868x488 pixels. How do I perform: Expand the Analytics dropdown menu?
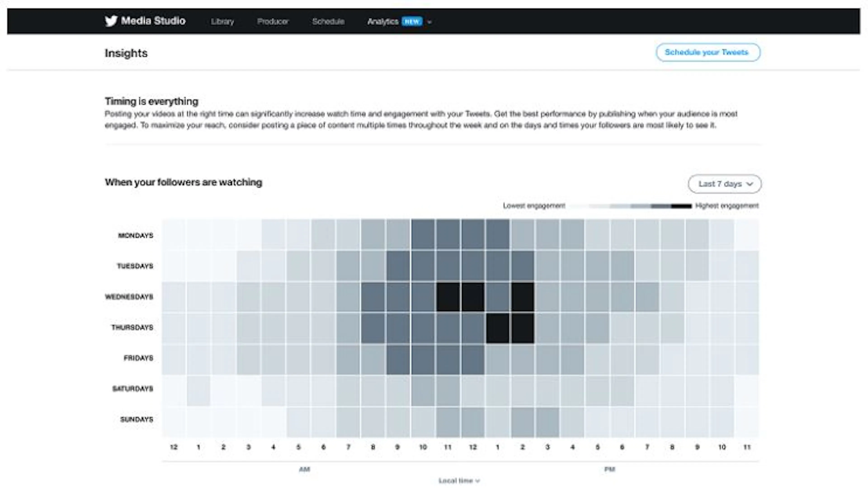[x=429, y=22]
